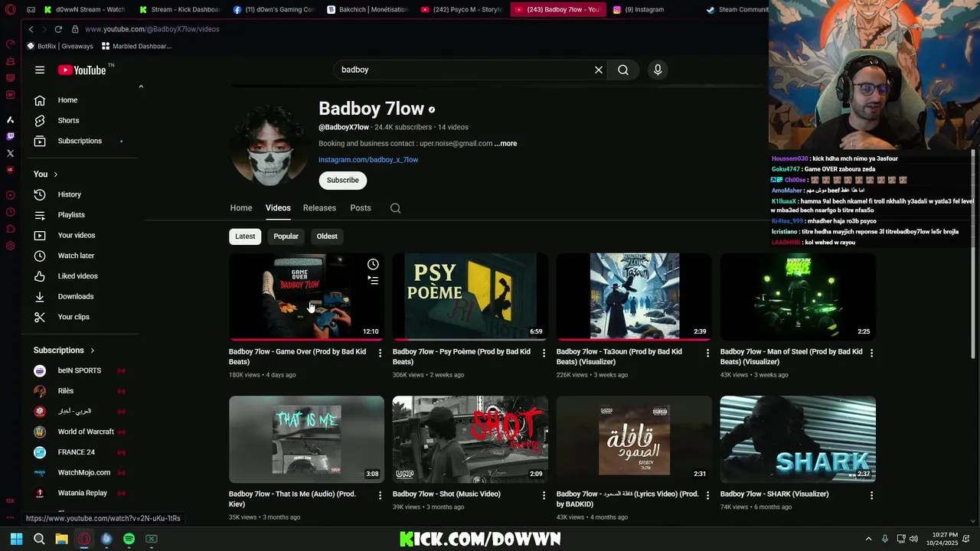Viewport: 980px width, 551px height.
Task: Open File Explorer from the taskbar
Action: (x=61, y=539)
